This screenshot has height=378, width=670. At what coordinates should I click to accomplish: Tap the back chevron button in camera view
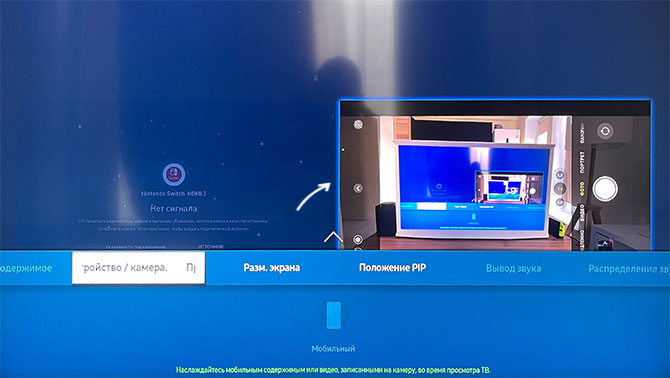358,188
